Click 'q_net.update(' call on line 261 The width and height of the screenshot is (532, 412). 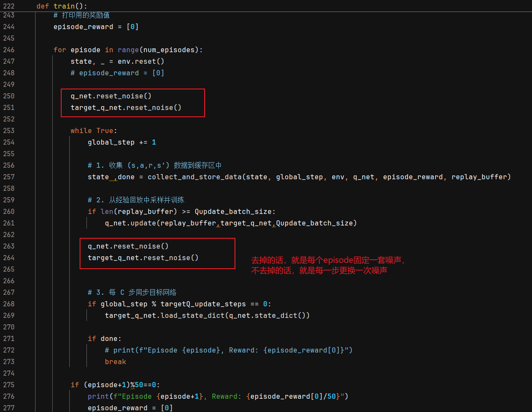[132, 223]
